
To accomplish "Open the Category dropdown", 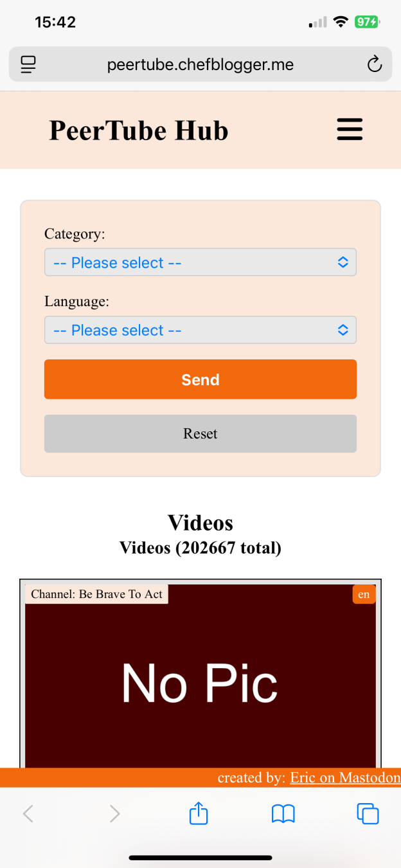I will [201, 262].
